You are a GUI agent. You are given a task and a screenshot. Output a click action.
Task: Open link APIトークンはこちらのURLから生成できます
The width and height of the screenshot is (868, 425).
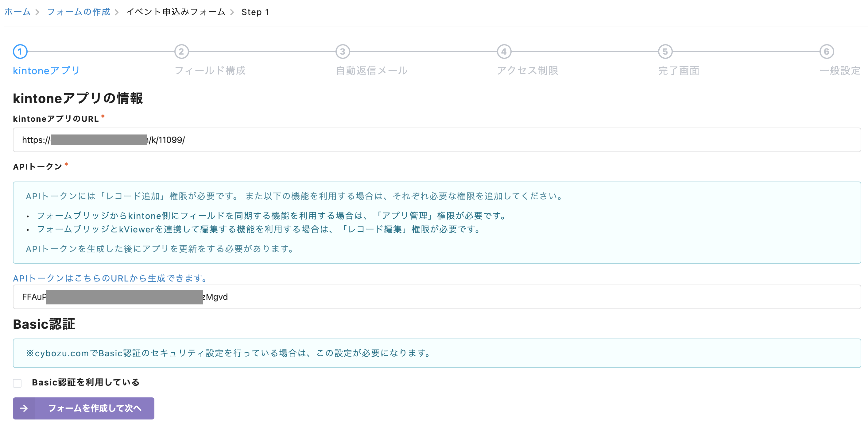click(x=110, y=278)
